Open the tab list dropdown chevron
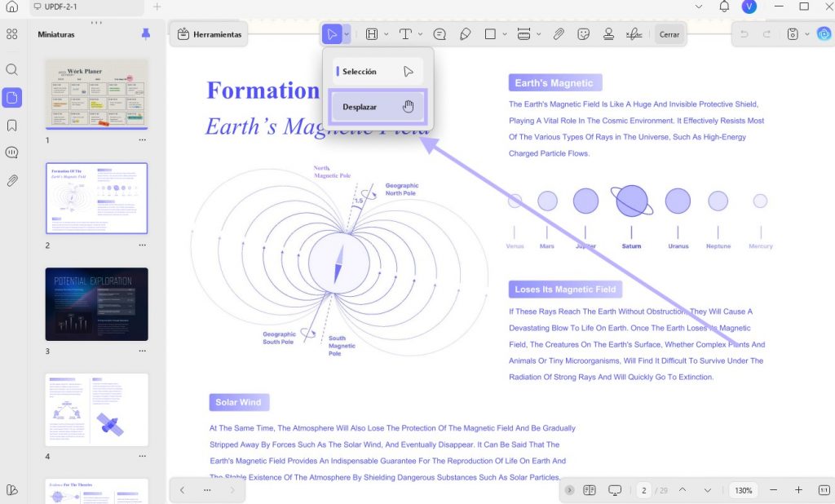835x504 pixels. (699, 7)
